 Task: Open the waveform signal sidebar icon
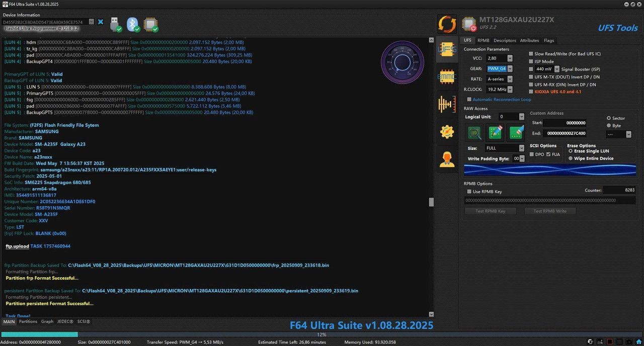(447, 104)
